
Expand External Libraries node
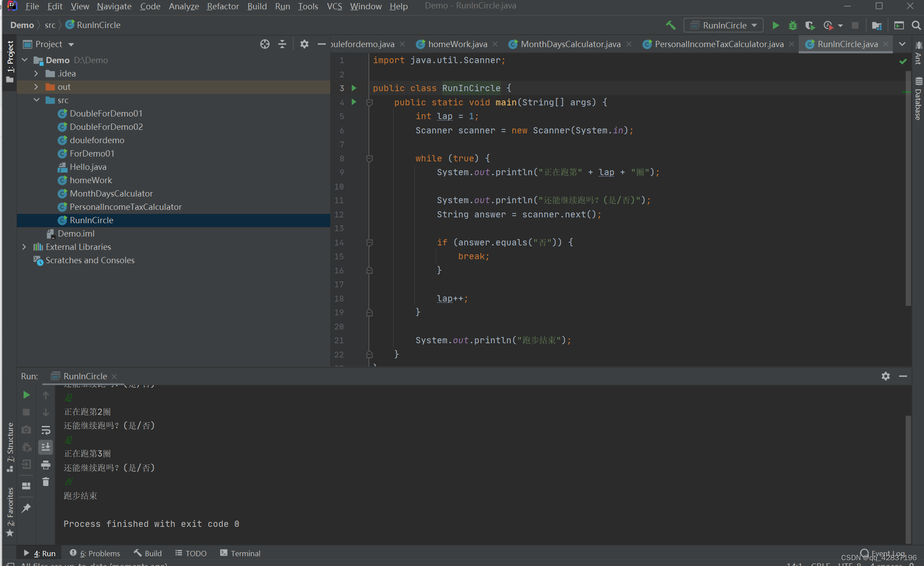coord(24,247)
